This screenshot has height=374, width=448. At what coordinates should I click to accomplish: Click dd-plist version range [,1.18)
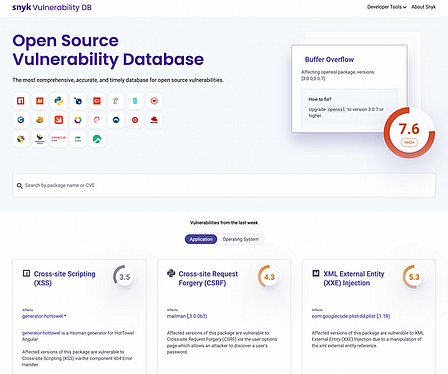pos(383,316)
